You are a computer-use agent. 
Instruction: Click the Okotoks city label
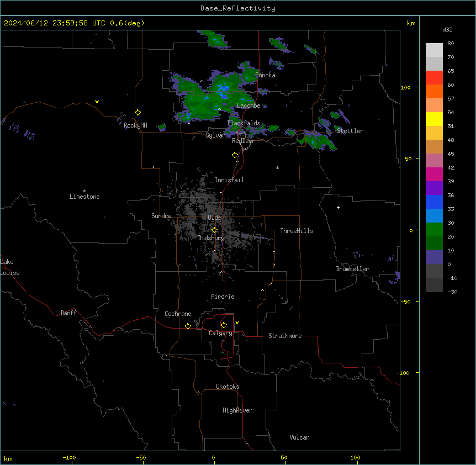click(x=228, y=387)
